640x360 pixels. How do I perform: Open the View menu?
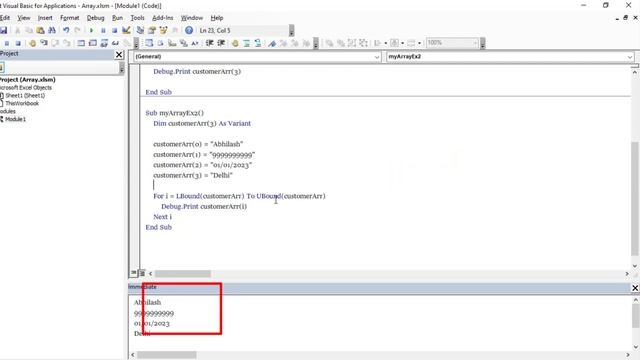(24, 18)
